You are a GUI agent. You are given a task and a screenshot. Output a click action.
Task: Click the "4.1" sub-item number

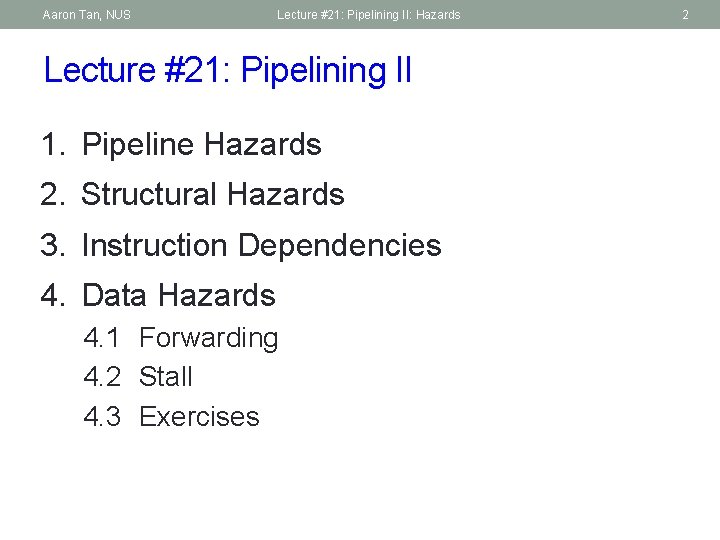(x=102, y=338)
